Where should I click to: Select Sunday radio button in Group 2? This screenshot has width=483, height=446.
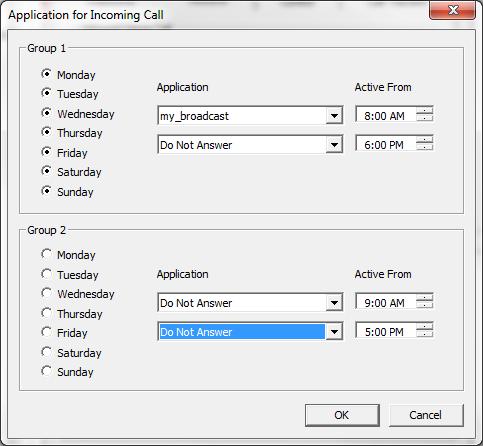coord(47,371)
